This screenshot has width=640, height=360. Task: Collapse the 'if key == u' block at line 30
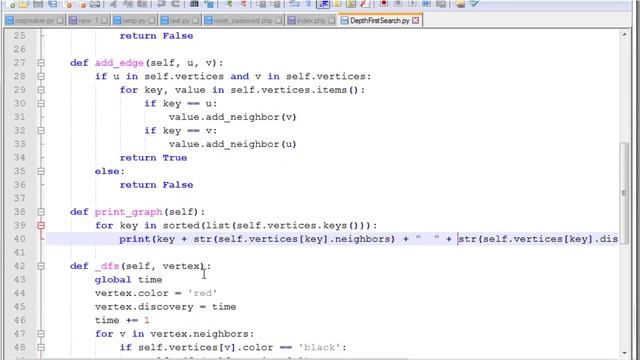41,103
